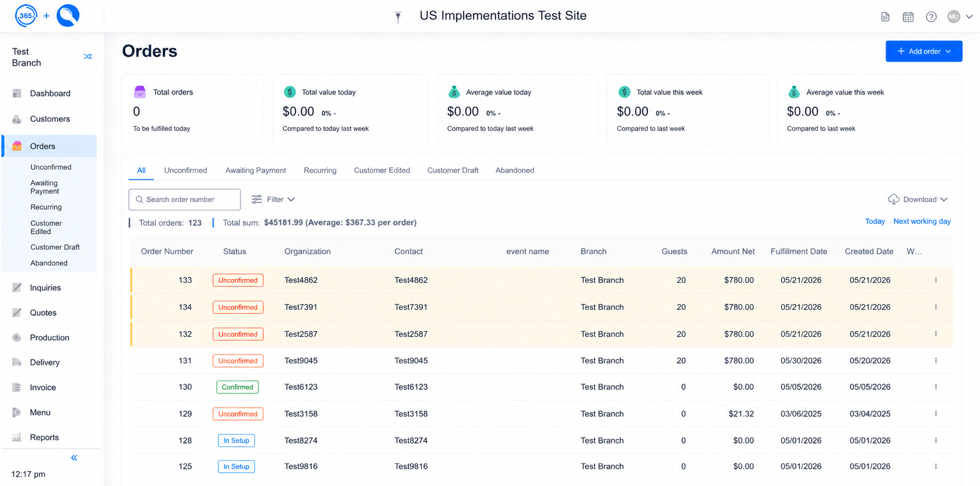Collapse the sidebar with double chevron
Image resolution: width=980 pixels, height=486 pixels.
point(74,457)
